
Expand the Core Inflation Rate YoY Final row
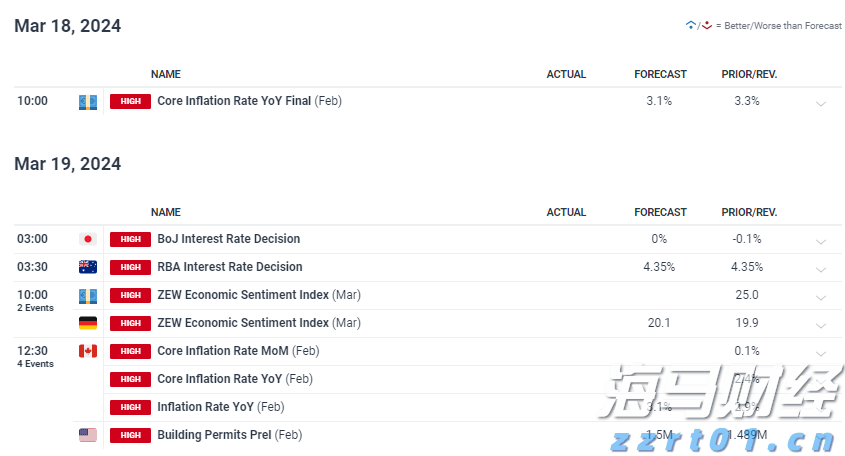pos(821,103)
